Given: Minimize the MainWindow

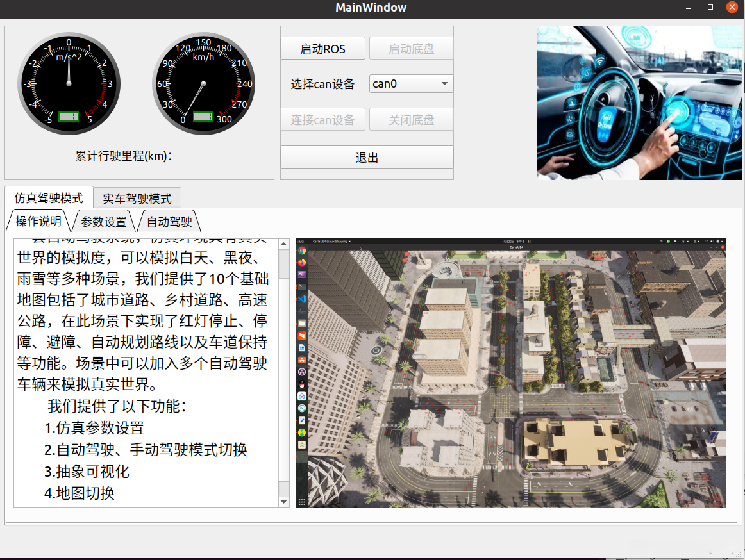Looking at the screenshot, I should pyautogui.click(x=689, y=8).
